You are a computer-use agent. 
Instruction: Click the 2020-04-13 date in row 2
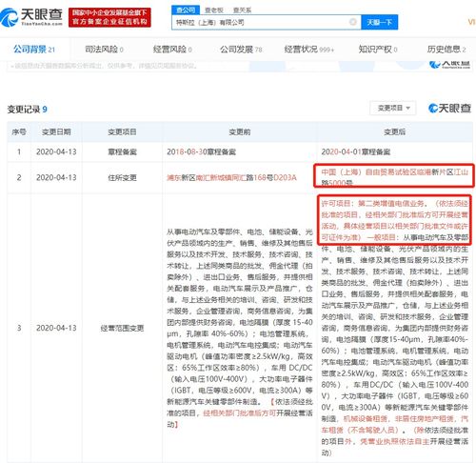[x=56, y=177]
